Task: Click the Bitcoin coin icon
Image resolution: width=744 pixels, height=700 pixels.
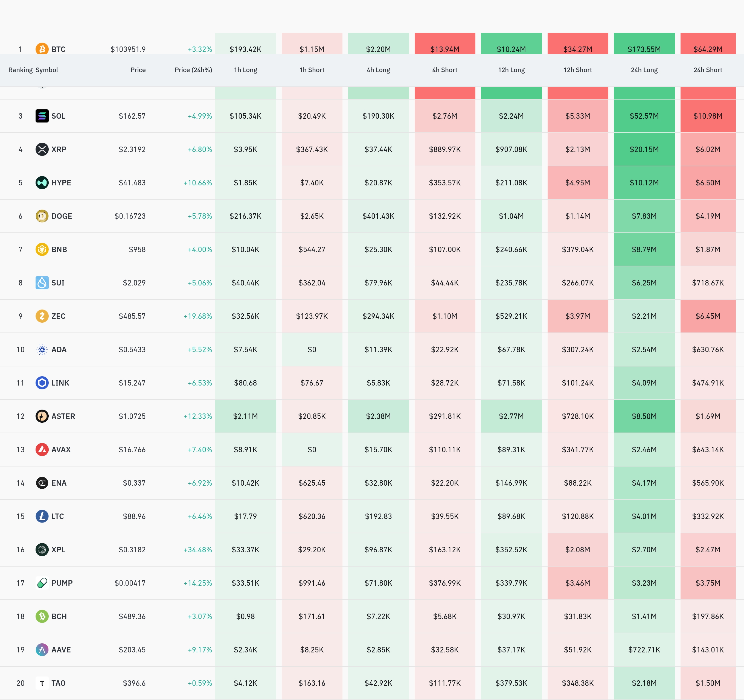Action: pos(42,49)
